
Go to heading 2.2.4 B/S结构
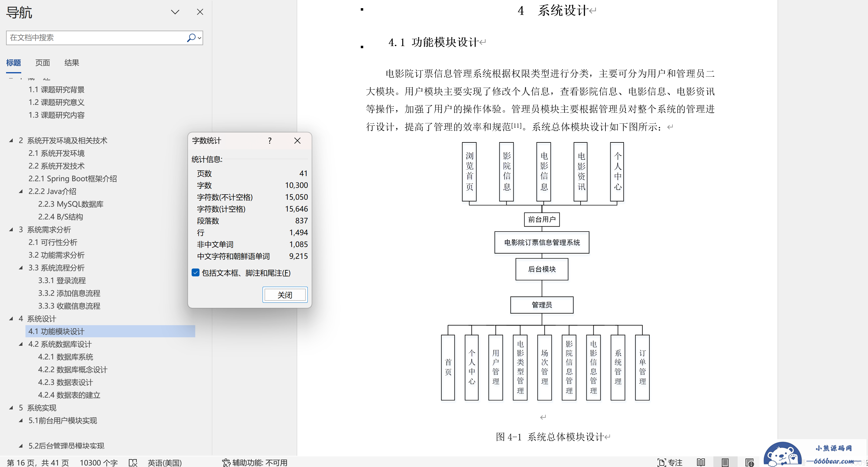(61, 217)
